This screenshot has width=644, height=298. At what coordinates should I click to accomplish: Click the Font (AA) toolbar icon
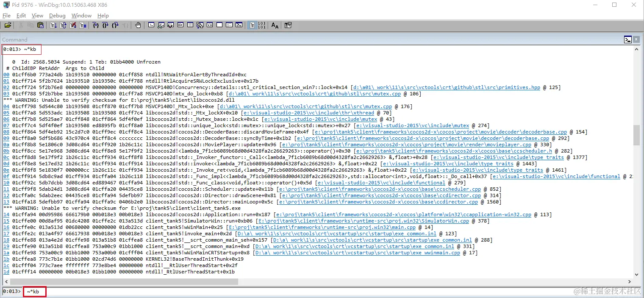275,25
